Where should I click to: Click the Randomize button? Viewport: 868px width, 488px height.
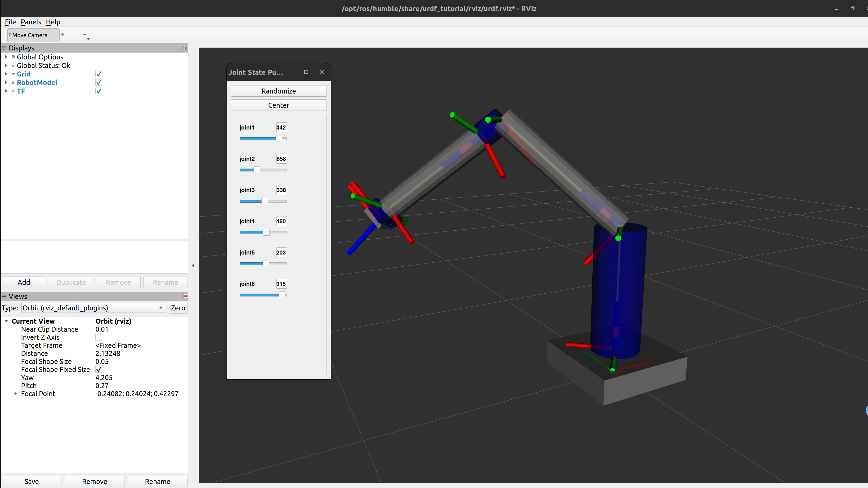point(279,91)
